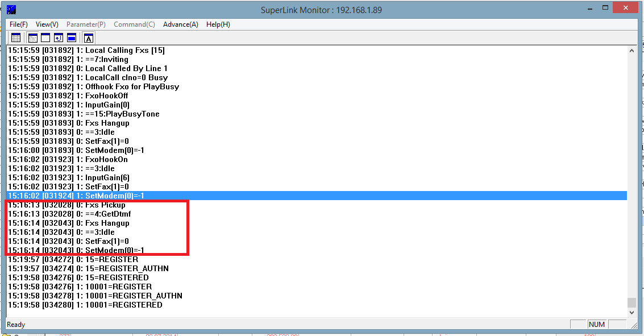The width and height of the screenshot is (644, 336).
Task: Click the table grid toolbar icon
Action: tap(16, 38)
